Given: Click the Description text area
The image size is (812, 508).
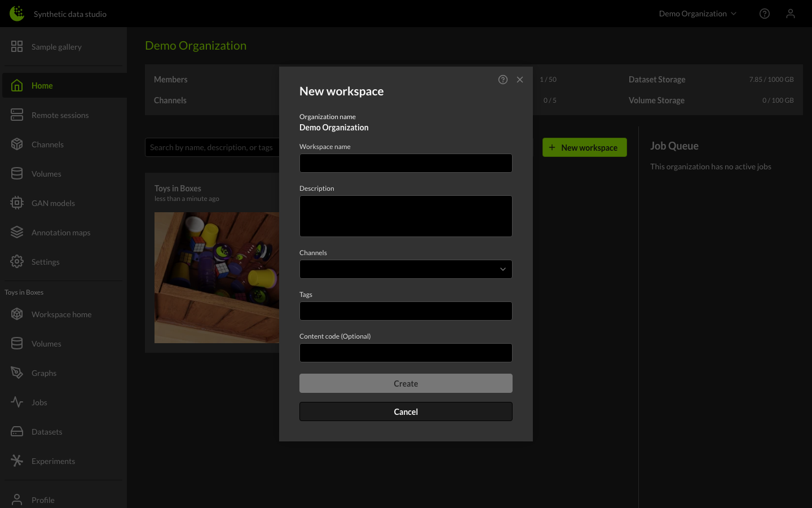Looking at the screenshot, I should pos(405,216).
